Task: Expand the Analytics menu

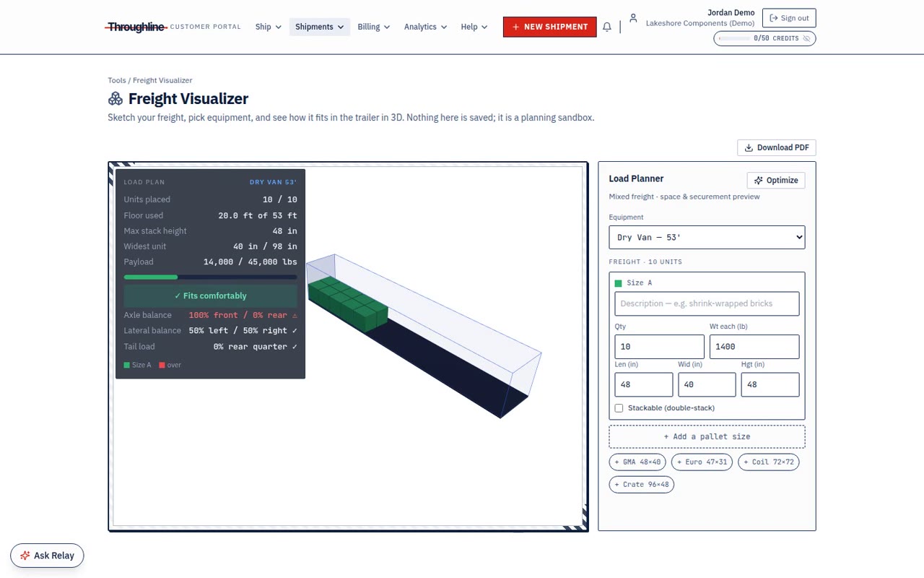Action: (x=425, y=27)
